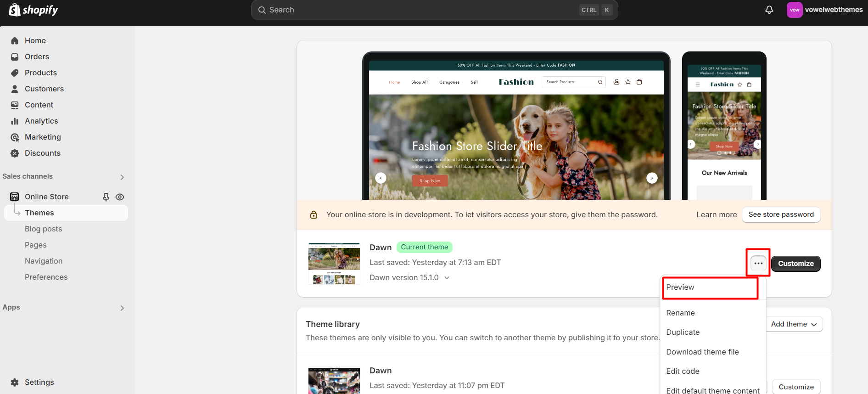Screen dimensions: 868x394
Task: Choose Edit default theme content option
Action: click(x=713, y=390)
